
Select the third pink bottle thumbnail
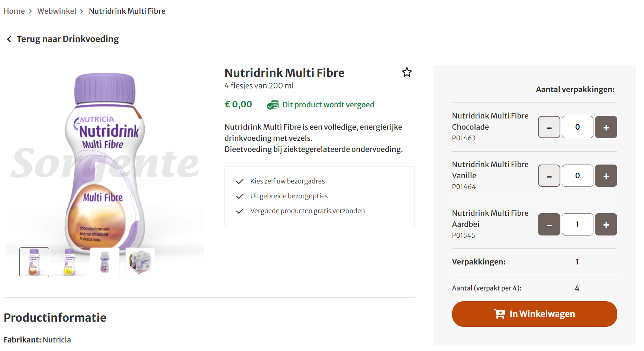tap(105, 262)
